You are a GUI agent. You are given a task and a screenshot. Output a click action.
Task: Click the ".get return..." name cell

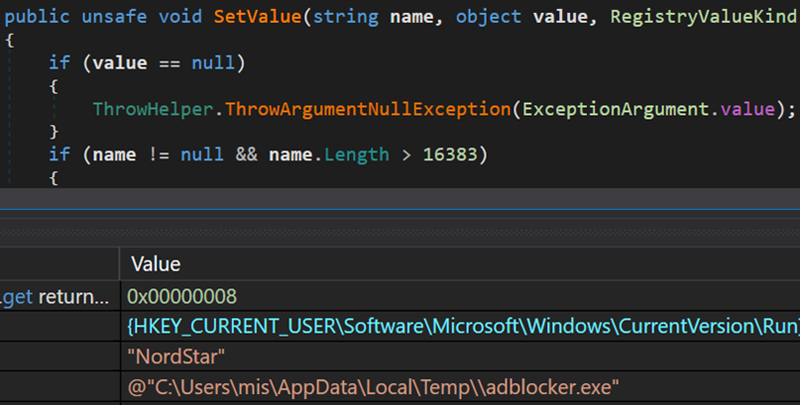(x=56, y=296)
